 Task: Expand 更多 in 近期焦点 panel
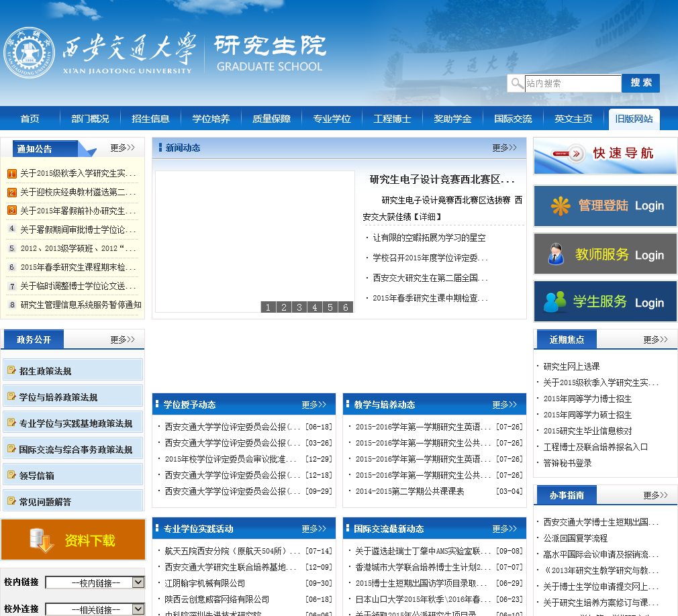coord(655,340)
